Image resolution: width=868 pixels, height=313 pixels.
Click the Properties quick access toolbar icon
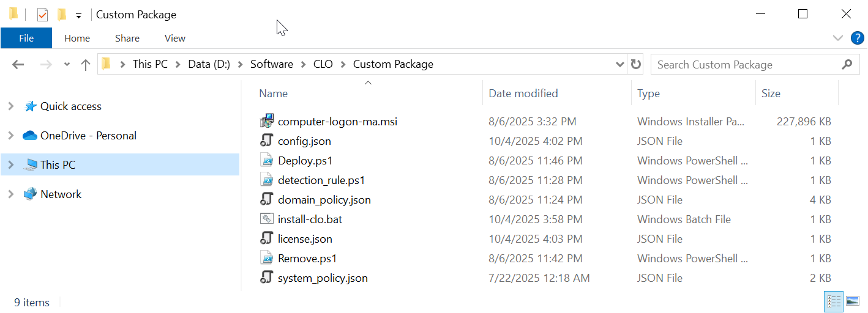(42, 15)
